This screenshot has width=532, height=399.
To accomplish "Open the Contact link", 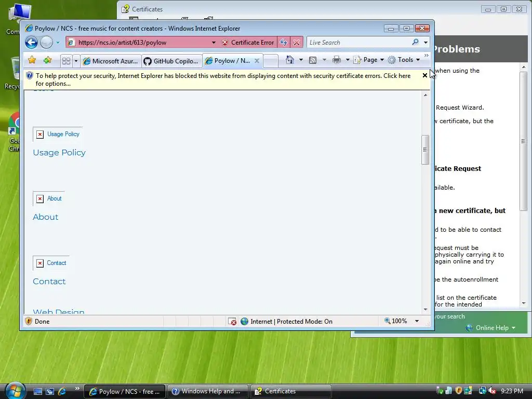I will 49,282.
